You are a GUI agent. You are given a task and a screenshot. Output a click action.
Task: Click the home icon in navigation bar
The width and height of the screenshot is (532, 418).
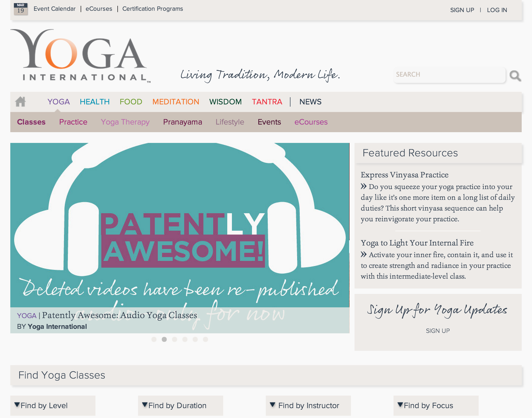pos(20,101)
